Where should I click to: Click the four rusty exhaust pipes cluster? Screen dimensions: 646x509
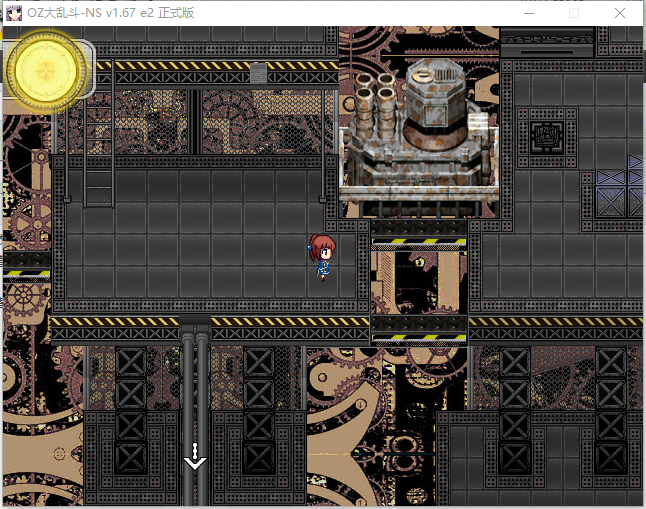coord(375,101)
